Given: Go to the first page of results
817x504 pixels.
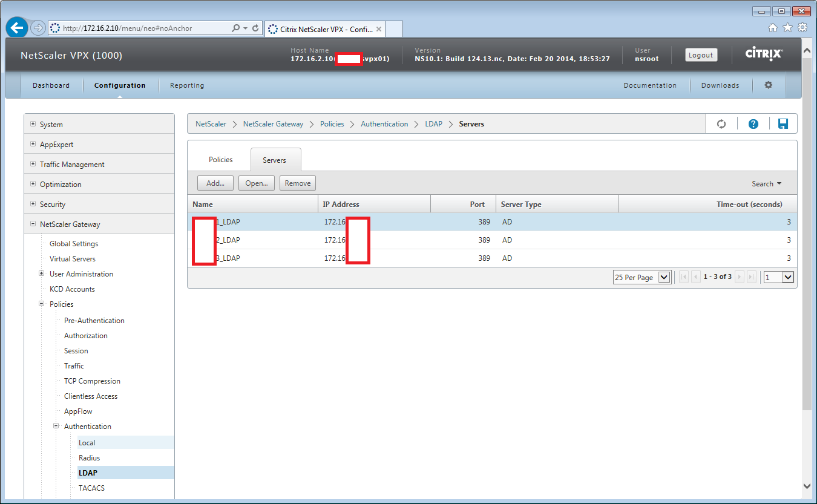Looking at the screenshot, I should 684,277.
